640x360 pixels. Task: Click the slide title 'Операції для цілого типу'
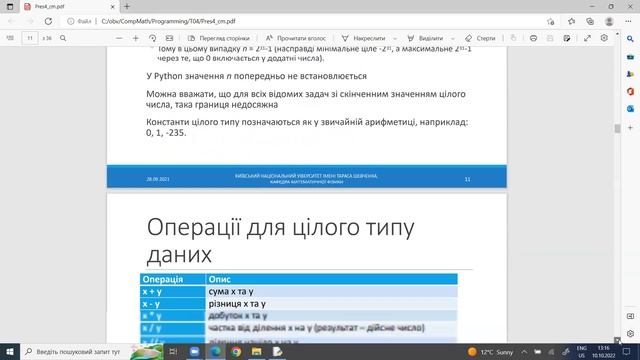click(280, 227)
